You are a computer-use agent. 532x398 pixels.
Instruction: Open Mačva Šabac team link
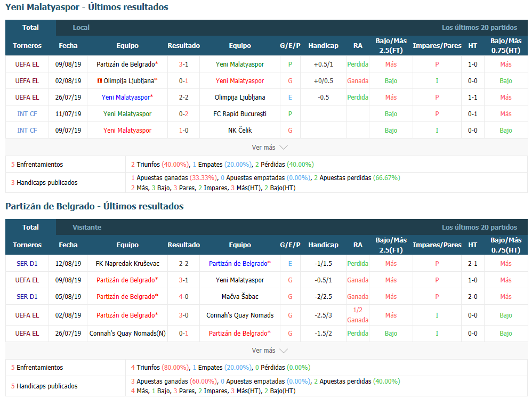pos(240,297)
